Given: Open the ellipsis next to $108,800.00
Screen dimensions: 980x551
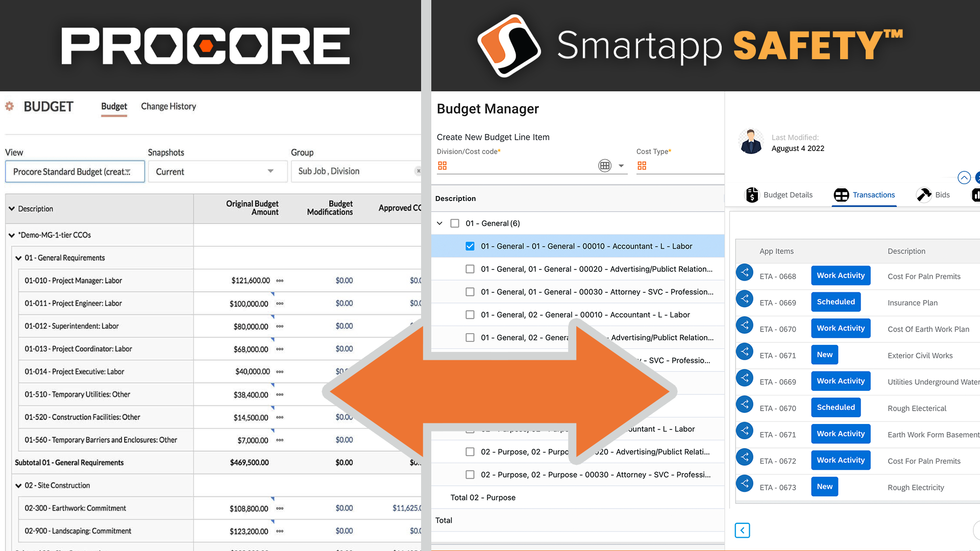Looking at the screenshot, I should (280, 509).
